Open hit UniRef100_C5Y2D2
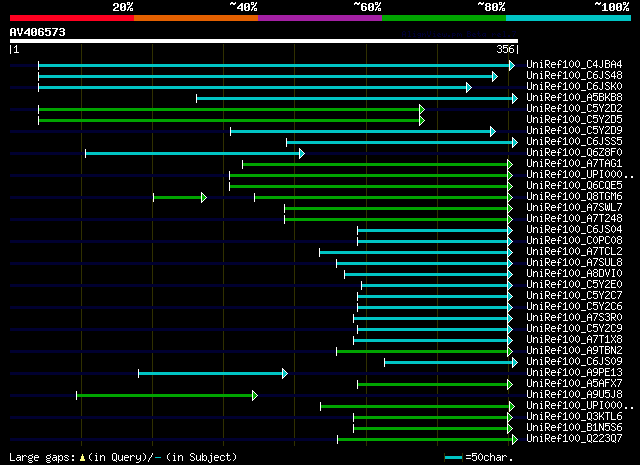Viewport: 640px width, 465px height. (x=574, y=109)
